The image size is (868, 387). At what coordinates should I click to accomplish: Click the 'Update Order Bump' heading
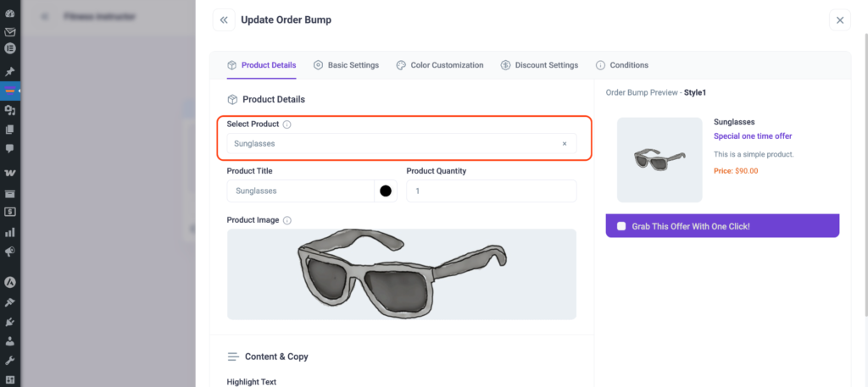pos(287,20)
